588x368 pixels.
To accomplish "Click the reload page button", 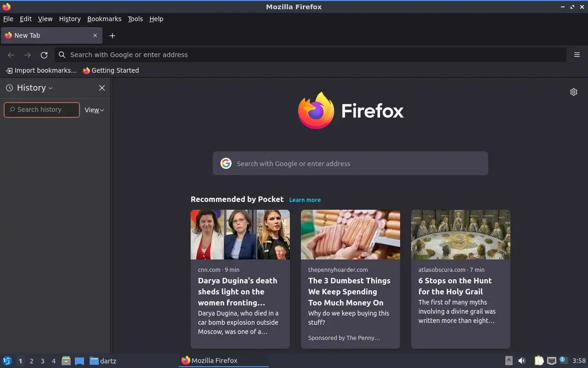I will [x=44, y=55].
